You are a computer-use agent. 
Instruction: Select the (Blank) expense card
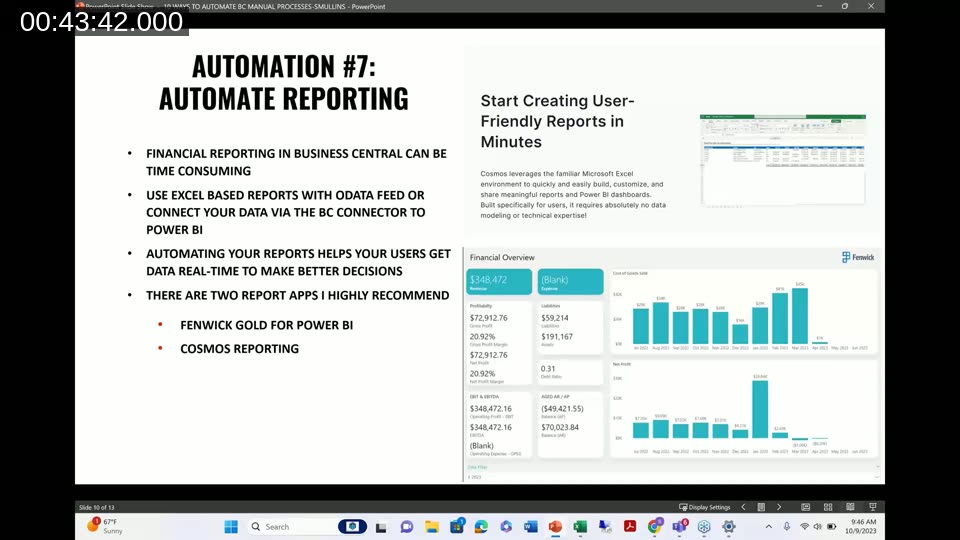[x=570, y=282]
